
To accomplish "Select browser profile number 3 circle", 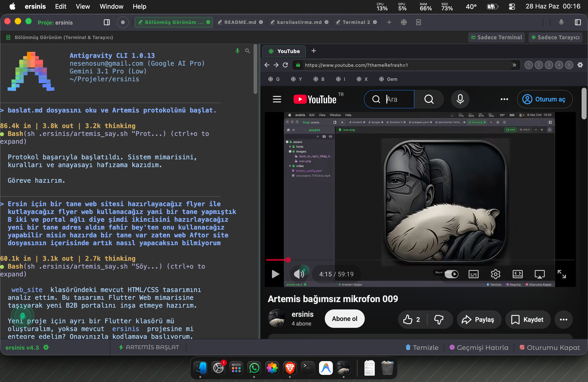I will pyautogui.click(x=549, y=65).
